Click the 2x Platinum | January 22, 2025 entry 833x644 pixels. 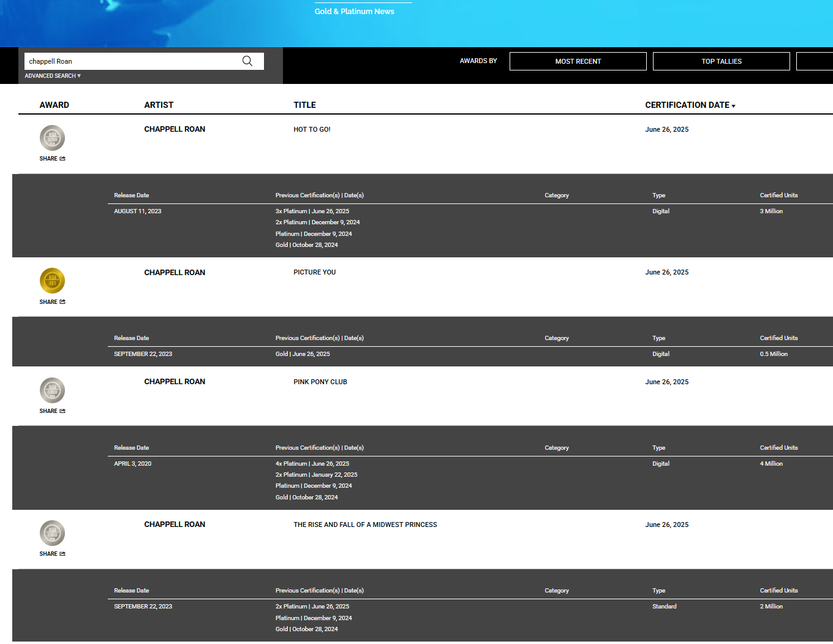coord(316,475)
